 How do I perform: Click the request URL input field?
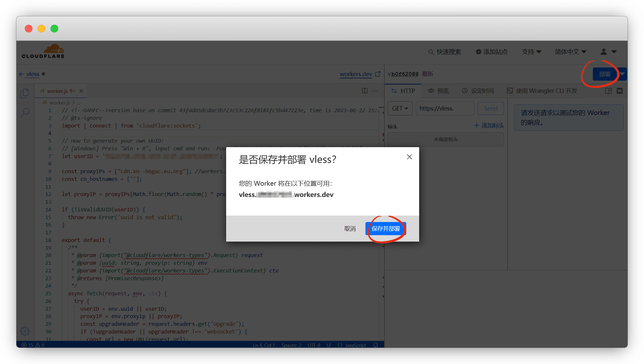point(445,108)
